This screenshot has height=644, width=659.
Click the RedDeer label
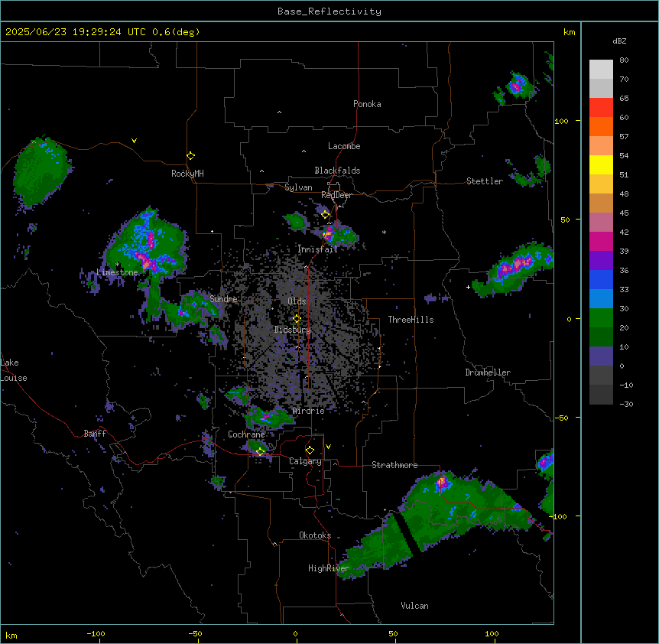click(336, 195)
